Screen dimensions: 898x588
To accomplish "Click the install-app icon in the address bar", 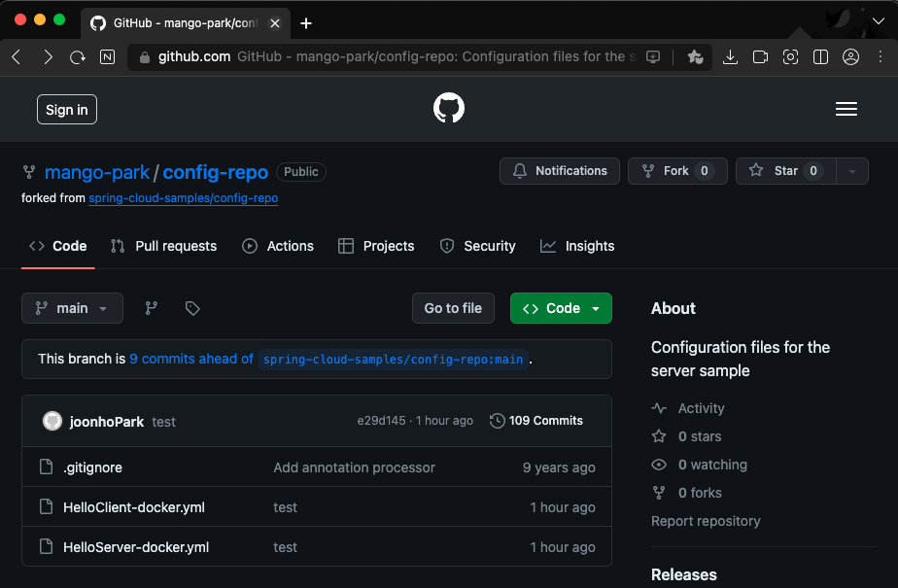I will (653, 56).
